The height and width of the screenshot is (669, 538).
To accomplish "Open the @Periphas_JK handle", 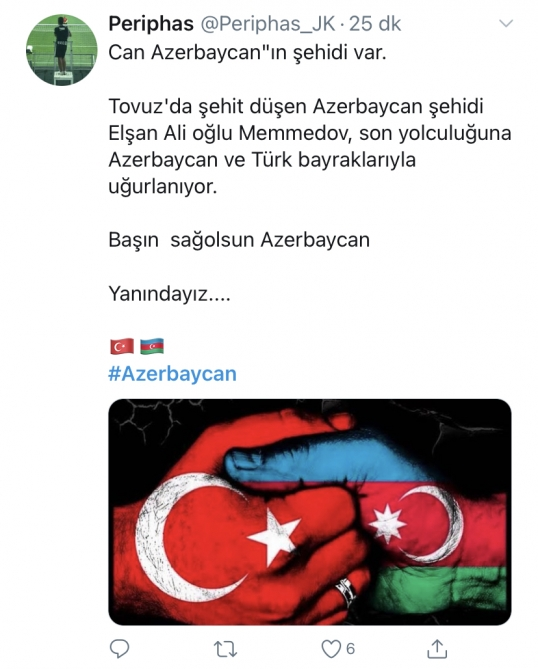I will point(268,23).
